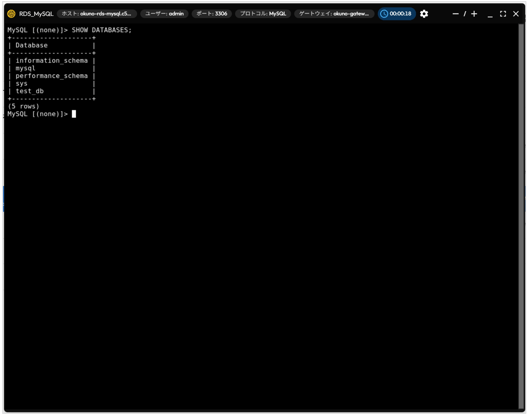Click the protocol MySQL badge

263,14
